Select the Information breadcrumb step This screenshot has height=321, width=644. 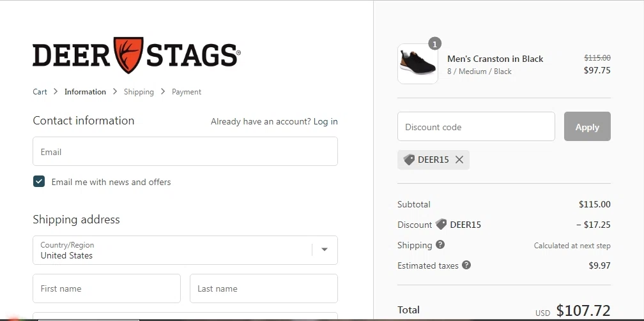tap(85, 92)
